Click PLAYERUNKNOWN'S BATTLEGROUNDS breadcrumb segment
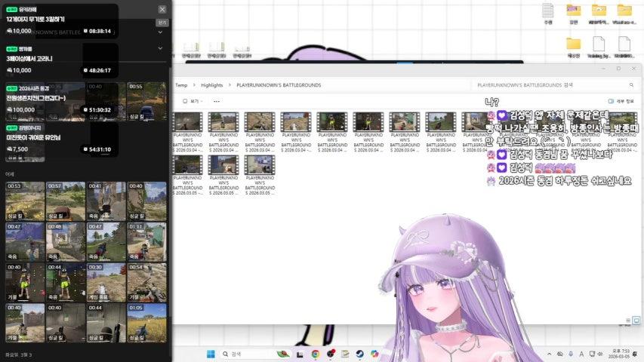 [279, 85]
